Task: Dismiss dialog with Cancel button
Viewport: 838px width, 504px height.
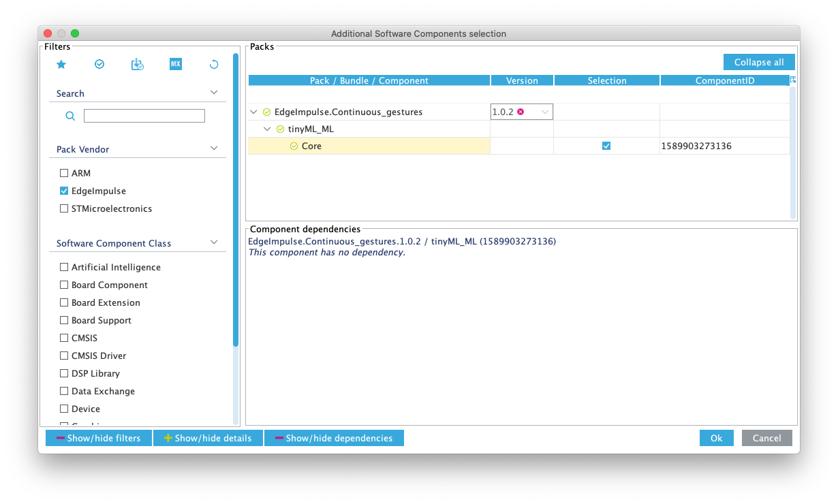Action: pyautogui.click(x=767, y=438)
